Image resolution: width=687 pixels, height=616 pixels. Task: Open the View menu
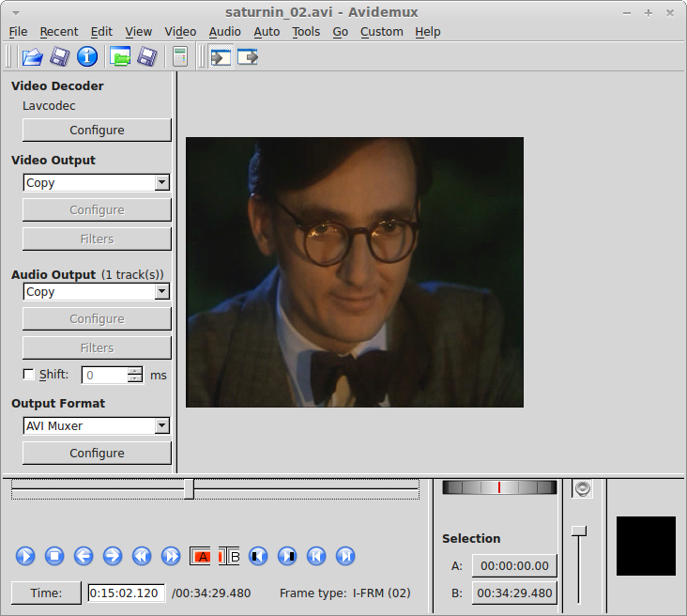(x=139, y=32)
